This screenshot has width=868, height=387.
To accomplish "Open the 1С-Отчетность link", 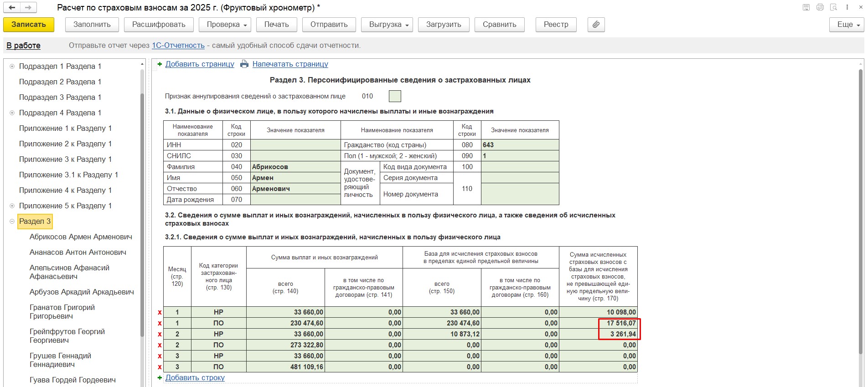I will click(178, 46).
